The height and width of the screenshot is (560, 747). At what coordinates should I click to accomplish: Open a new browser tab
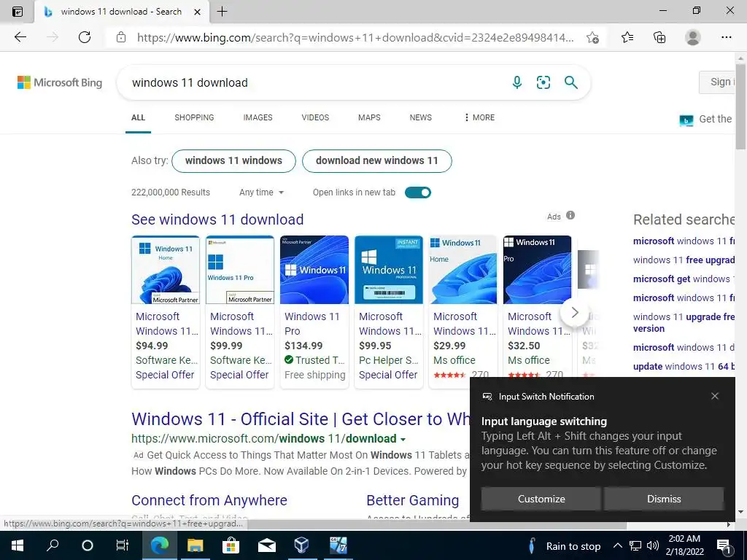click(x=222, y=12)
